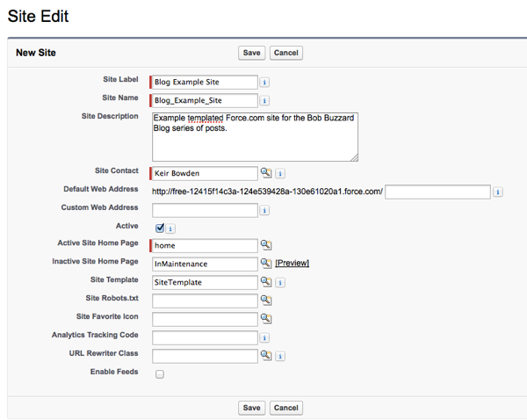Uncheck the Active checkbox
Screen dimensions: 527x420
[x=159, y=228]
